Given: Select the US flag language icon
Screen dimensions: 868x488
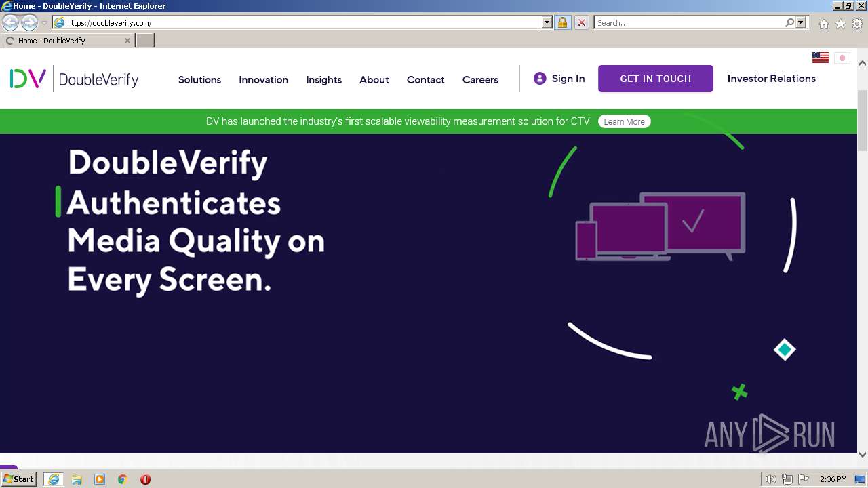Looking at the screenshot, I should 821,58.
